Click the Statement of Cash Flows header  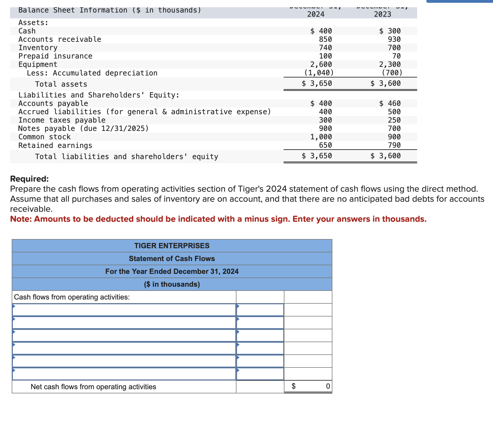(172, 259)
